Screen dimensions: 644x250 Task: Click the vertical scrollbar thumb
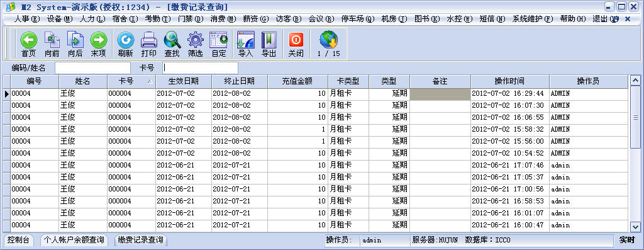635,117
